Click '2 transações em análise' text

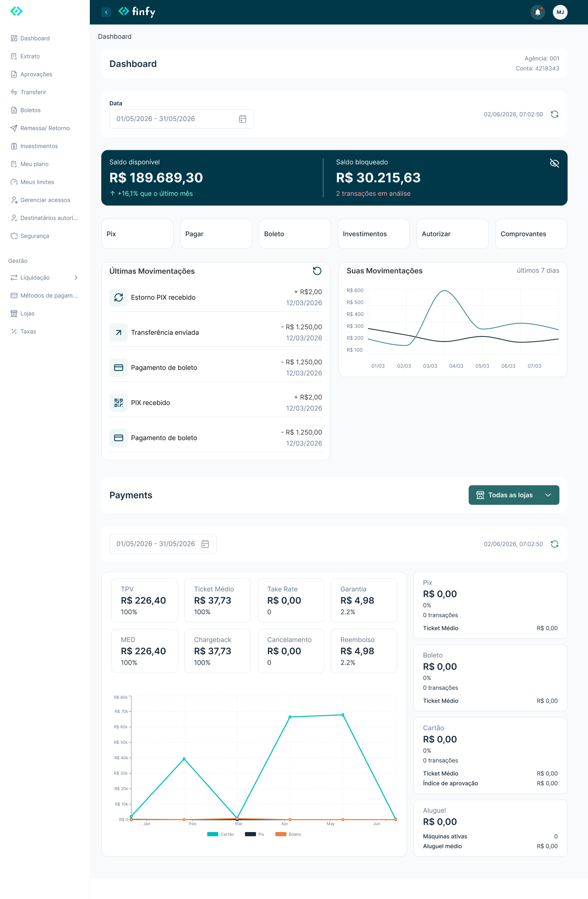coord(373,194)
